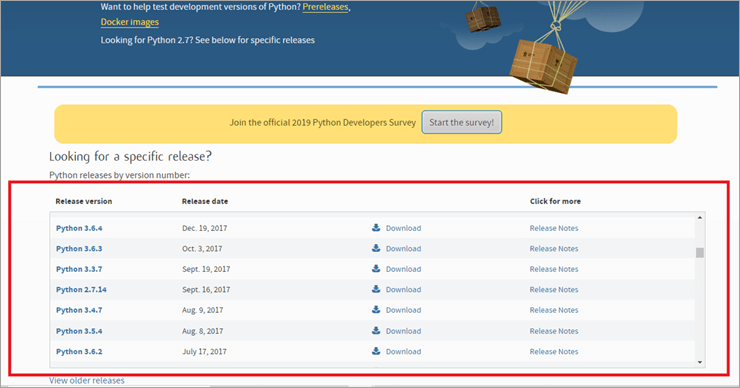740x388 pixels.
Task: Open the Python 2.7.14 release page
Action: pos(81,289)
